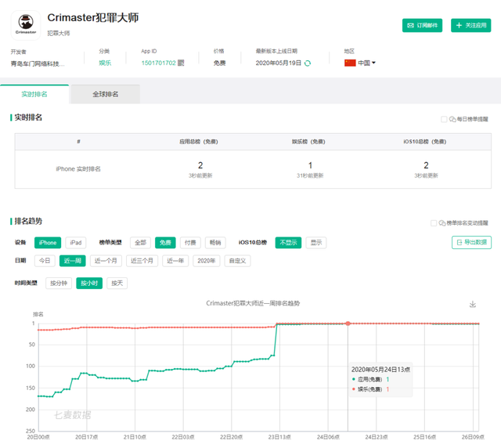501x448 pixels.
Task: Click the 娱乐(免费) entry in chart tooltip
Action: point(370,389)
